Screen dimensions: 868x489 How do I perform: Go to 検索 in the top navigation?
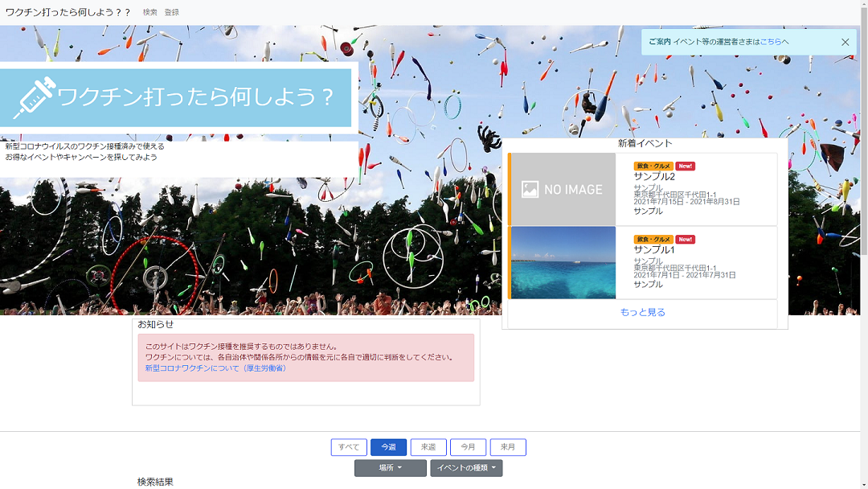[150, 13]
